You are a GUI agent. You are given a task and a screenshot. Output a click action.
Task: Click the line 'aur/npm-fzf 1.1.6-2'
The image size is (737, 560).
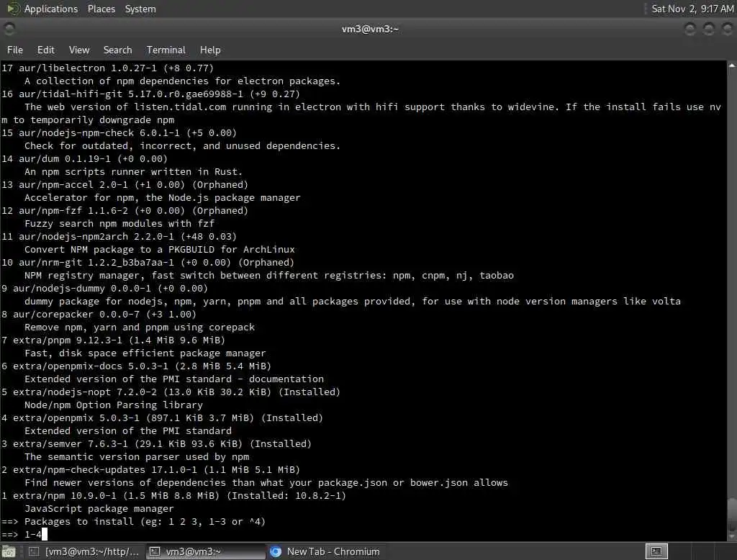tap(125, 211)
